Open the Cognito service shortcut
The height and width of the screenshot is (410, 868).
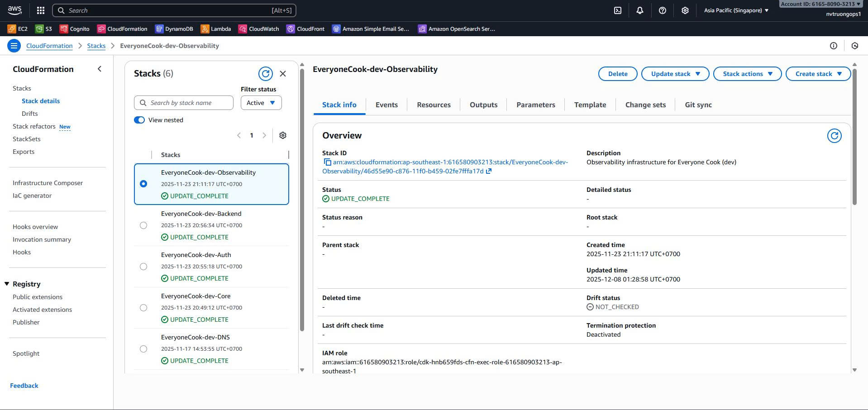(x=75, y=29)
